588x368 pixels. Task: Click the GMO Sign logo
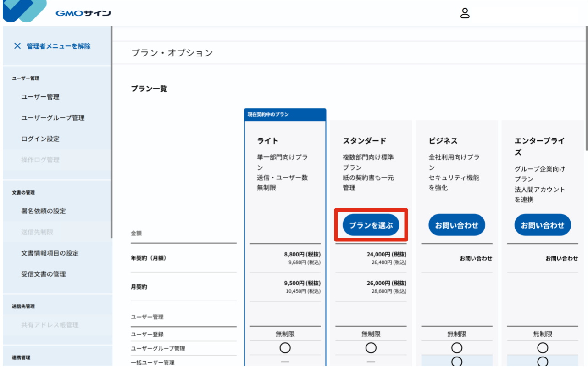pos(83,13)
